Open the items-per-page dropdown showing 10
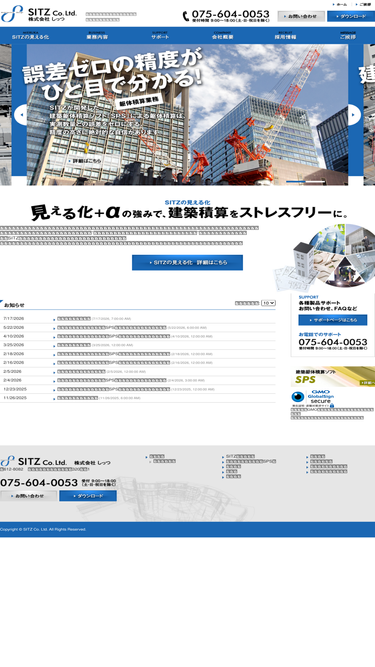 coord(268,303)
